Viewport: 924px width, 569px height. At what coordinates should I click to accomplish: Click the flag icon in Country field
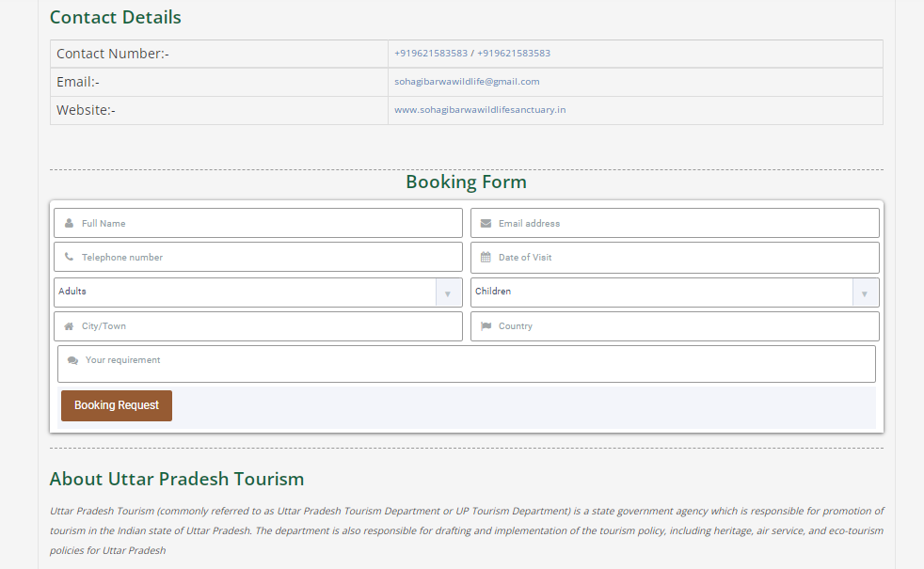click(x=486, y=325)
